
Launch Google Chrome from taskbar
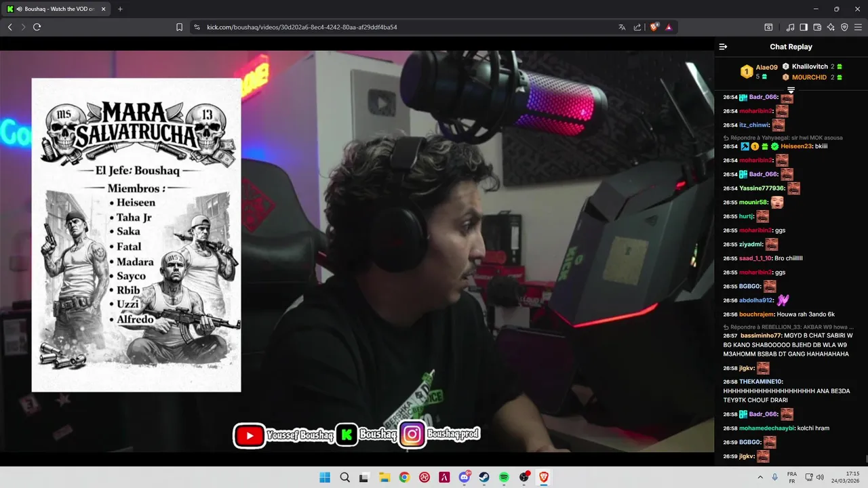tap(404, 477)
